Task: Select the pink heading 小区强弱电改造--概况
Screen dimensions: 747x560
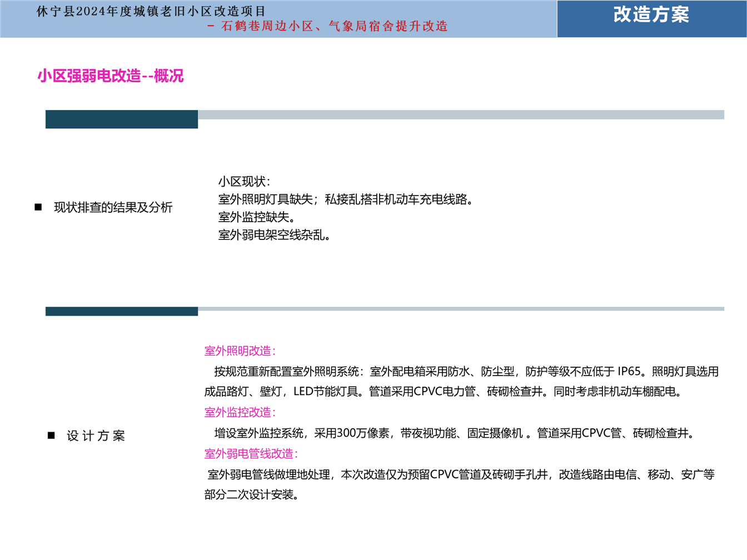Action: coord(111,76)
